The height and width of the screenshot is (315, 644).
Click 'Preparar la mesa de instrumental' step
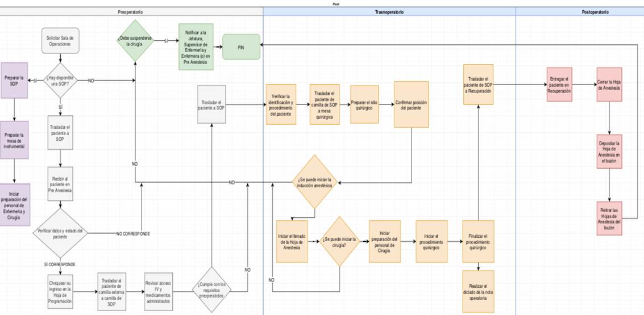(14, 140)
